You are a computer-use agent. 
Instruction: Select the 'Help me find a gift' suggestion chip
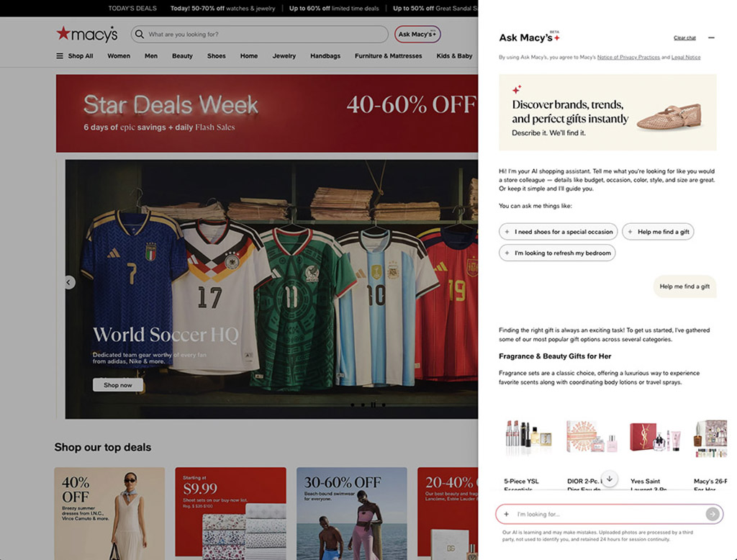click(x=658, y=232)
